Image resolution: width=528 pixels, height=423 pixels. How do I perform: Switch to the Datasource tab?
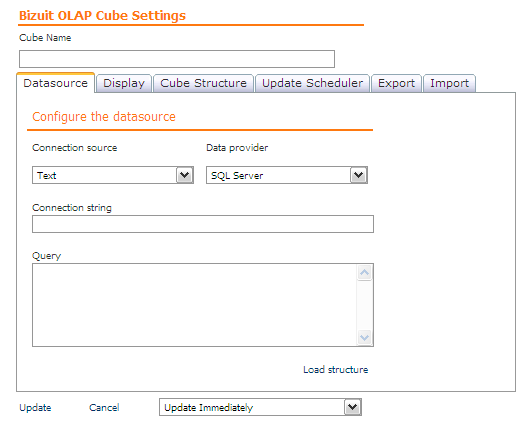coord(56,83)
